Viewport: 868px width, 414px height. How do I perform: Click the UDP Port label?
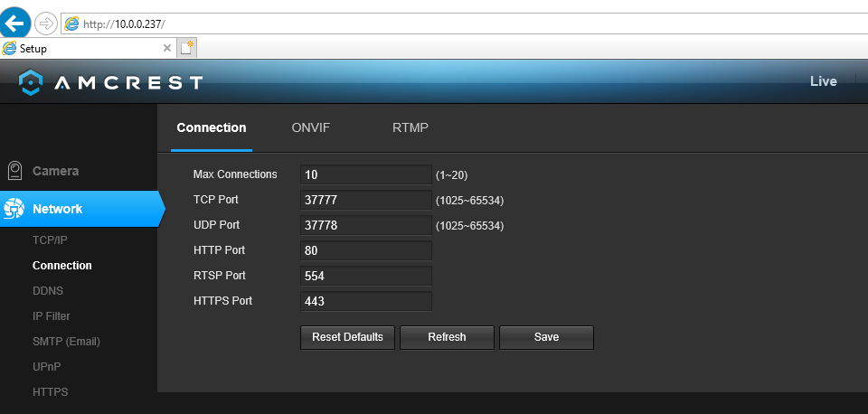point(216,225)
